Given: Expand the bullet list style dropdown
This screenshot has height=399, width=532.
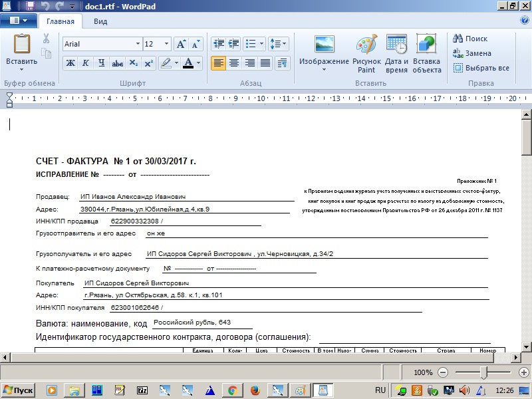Looking at the screenshot, I should [262, 44].
